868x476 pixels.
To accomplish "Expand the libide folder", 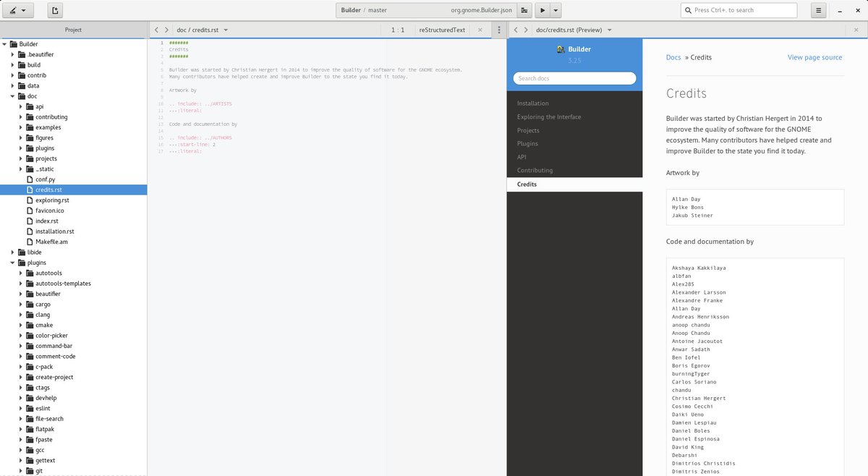I will click(13, 252).
